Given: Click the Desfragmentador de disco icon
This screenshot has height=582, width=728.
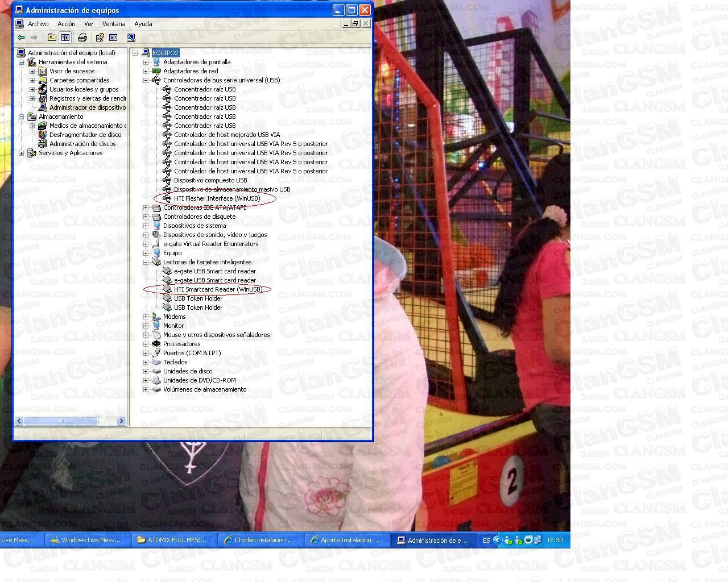Looking at the screenshot, I should (x=43, y=135).
